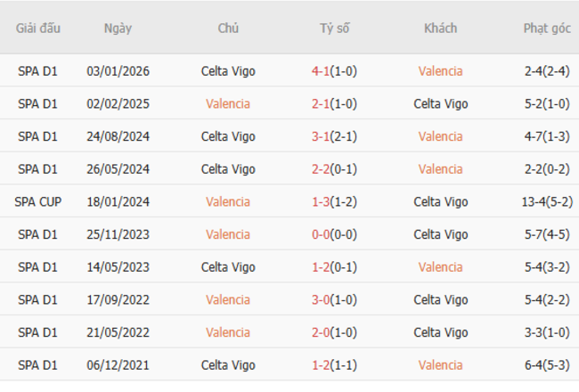The height and width of the screenshot is (392, 579).
Task: Click the 'Khách' column header
Action: tap(440, 29)
